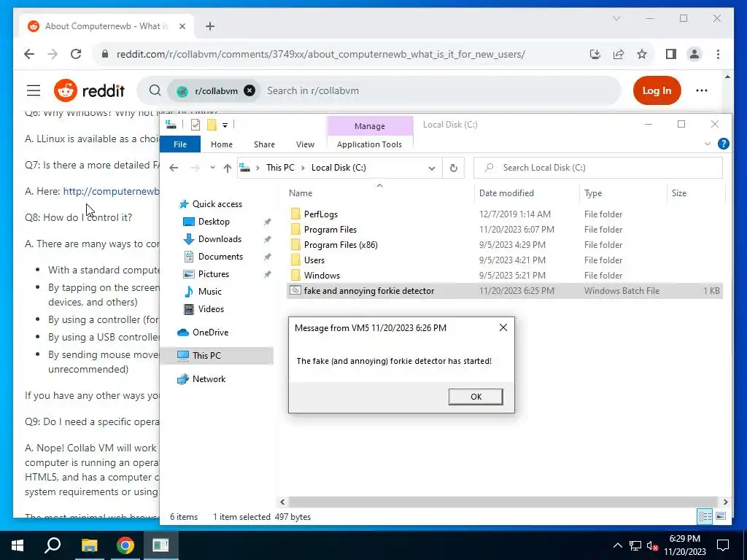Close the About Computernewb tab
Viewport: 747px width, 560px height.
(x=182, y=26)
